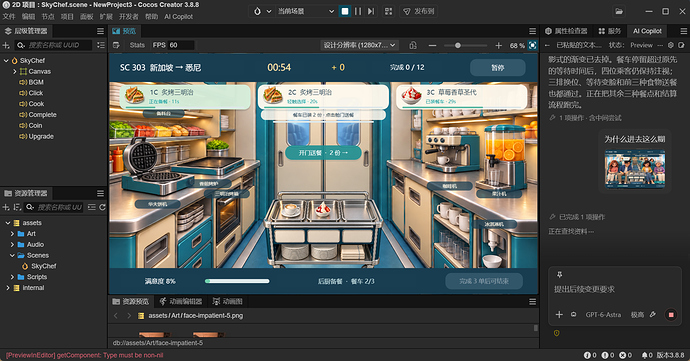
Task: Click the add node plus icon in hierarchy
Action: click(6, 45)
